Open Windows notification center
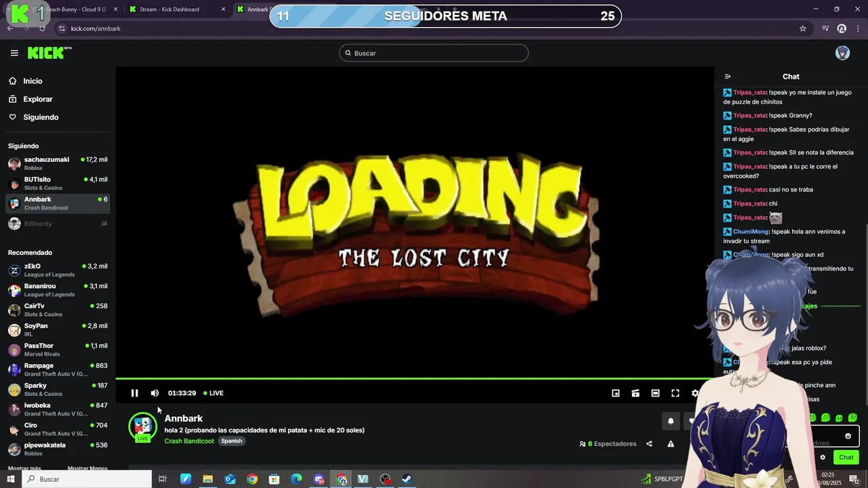This screenshot has width=868, height=488. pos(853,479)
